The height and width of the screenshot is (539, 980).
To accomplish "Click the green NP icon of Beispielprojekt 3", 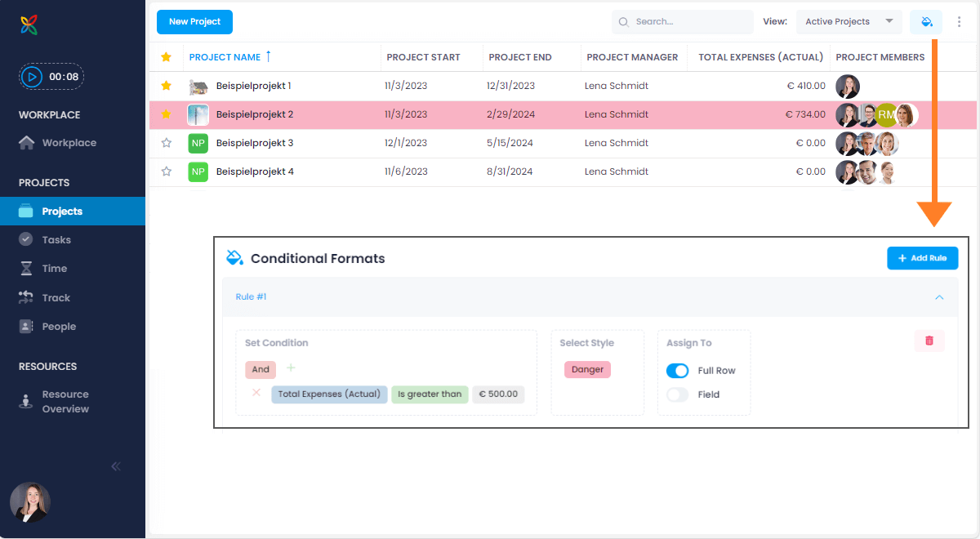I will (x=198, y=143).
